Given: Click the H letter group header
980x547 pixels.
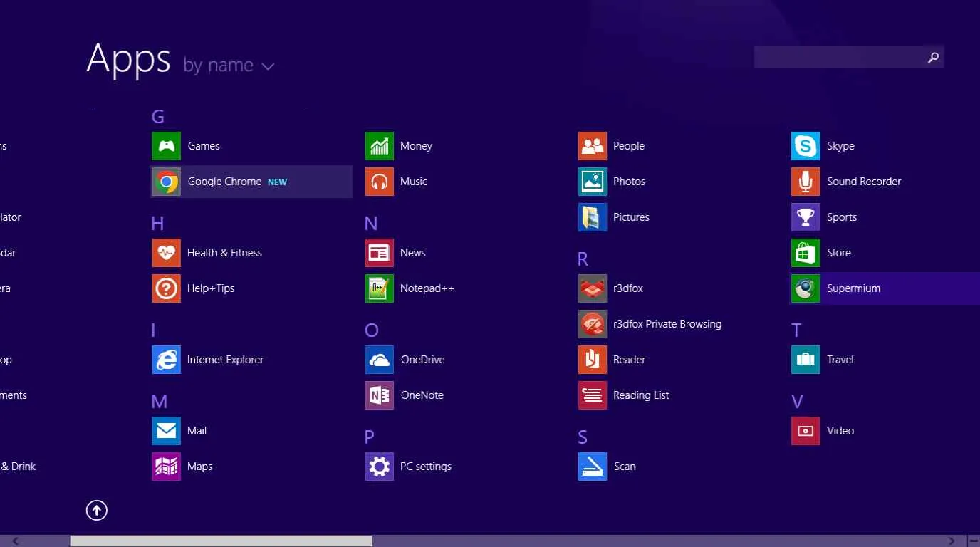Looking at the screenshot, I should (157, 224).
